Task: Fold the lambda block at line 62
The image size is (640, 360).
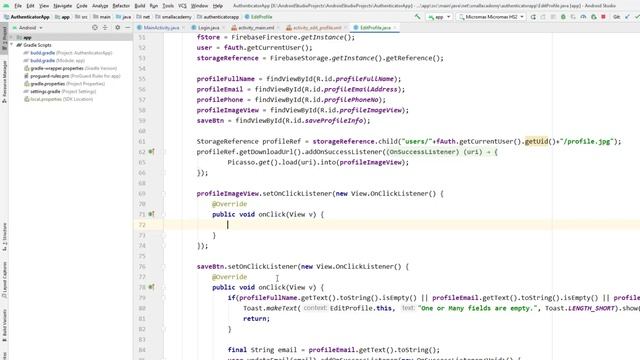Action: [x=164, y=152]
